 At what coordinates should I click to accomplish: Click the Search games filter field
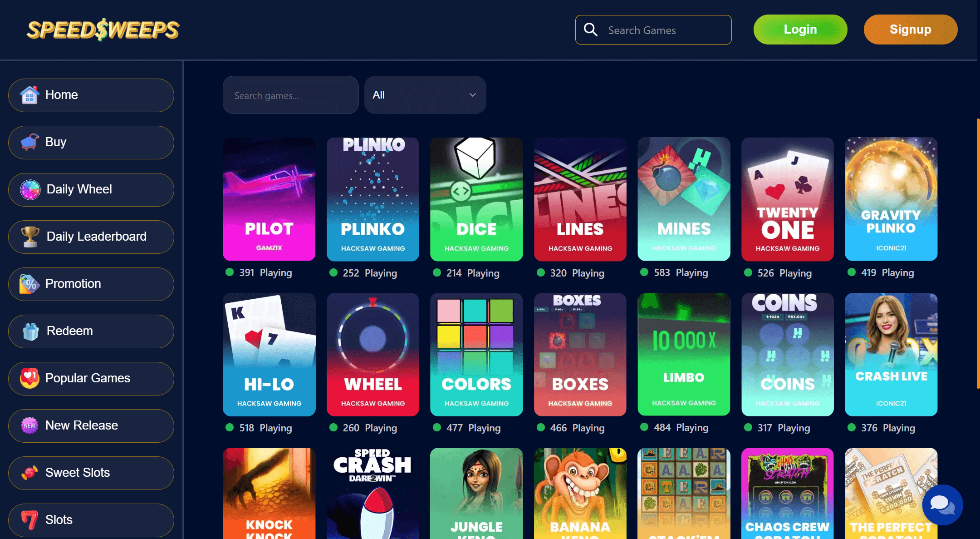pyautogui.click(x=291, y=95)
